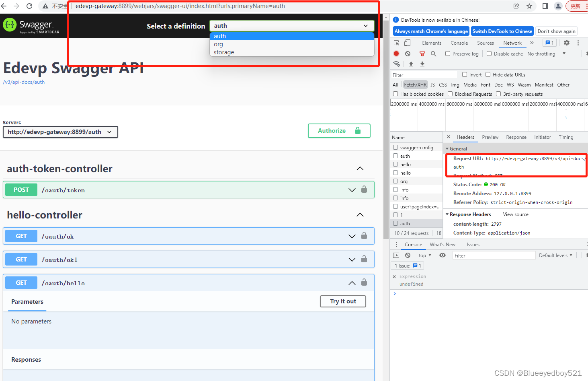Show more DevTools tabs via double chevron
Image resolution: width=588 pixels, height=381 pixels.
[532, 43]
